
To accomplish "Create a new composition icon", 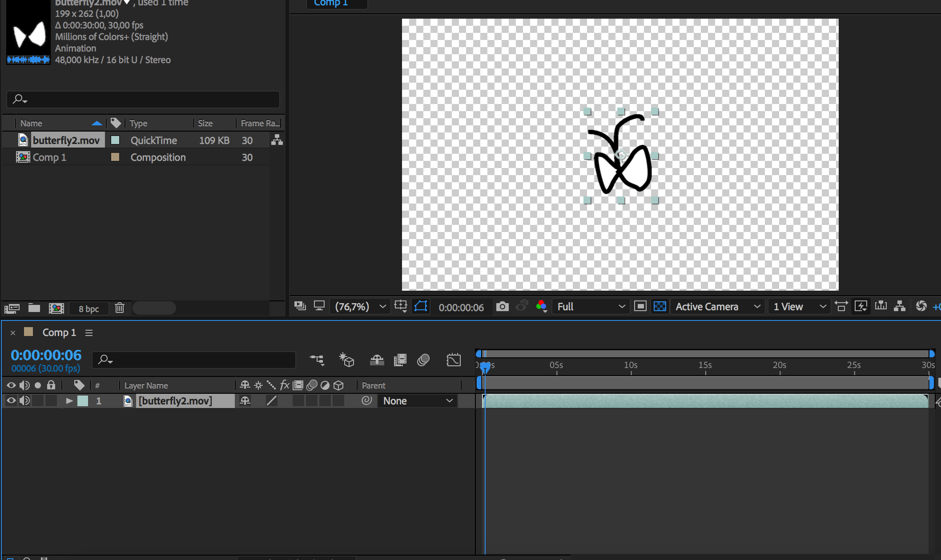I will [56, 308].
